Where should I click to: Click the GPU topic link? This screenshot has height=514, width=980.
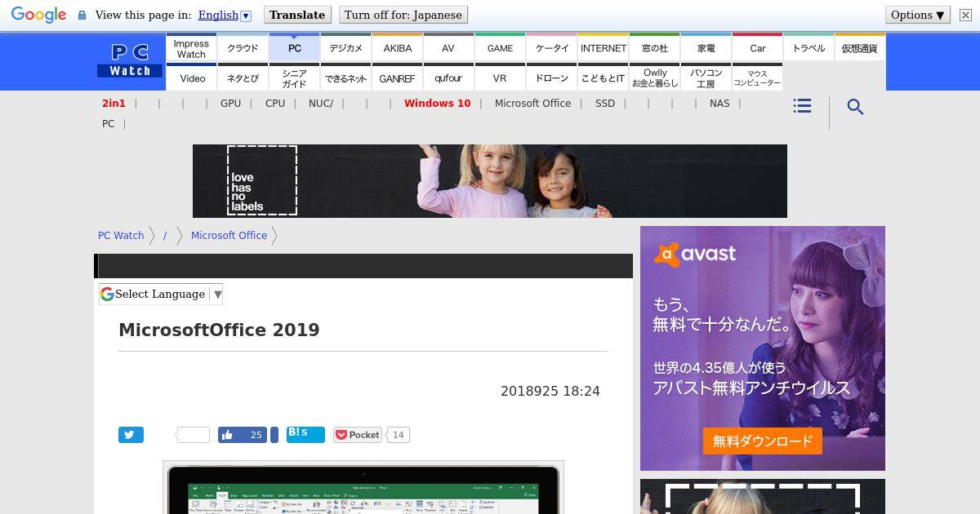(x=230, y=104)
